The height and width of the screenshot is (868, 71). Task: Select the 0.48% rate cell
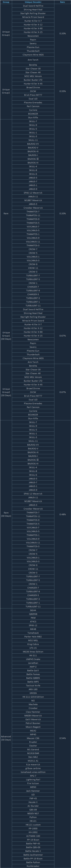63,514
